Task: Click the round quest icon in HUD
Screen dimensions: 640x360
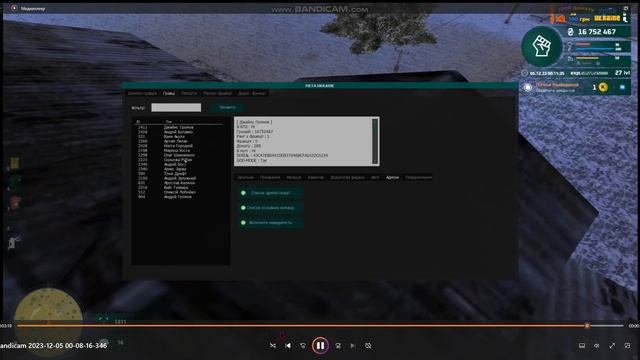Action: coord(528,87)
